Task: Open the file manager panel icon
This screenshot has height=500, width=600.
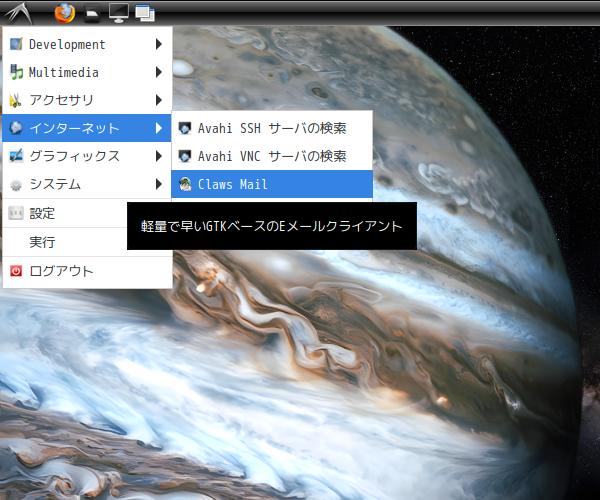Action: tap(92, 14)
